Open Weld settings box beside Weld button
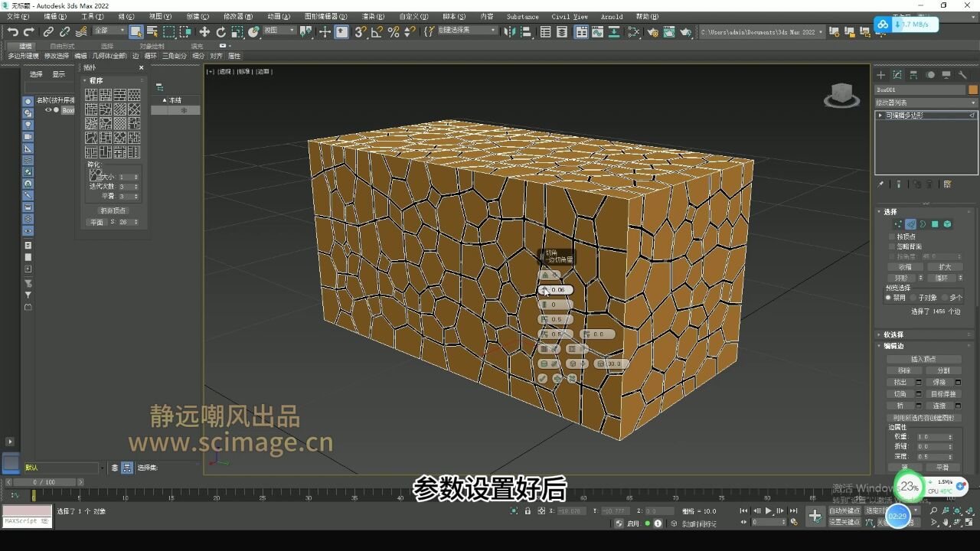980x551 pixels. tap(958, 382)
